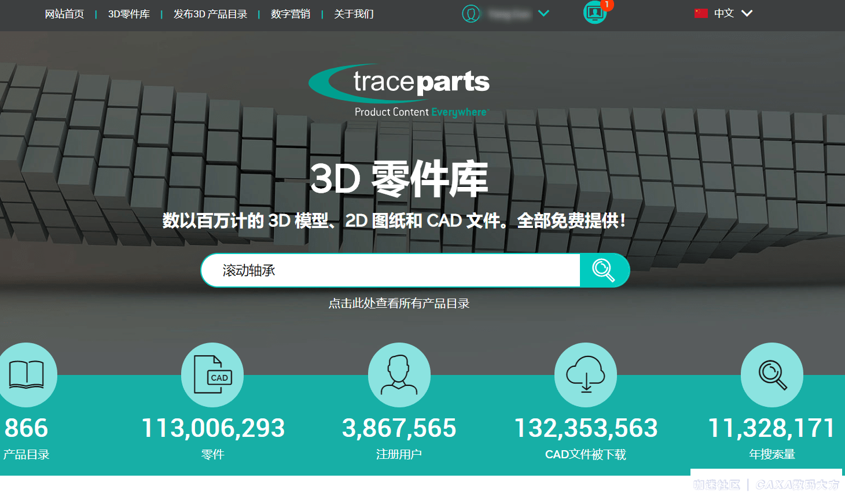Click the cloud download icon
Screen dimensions: 845x504
586,375
